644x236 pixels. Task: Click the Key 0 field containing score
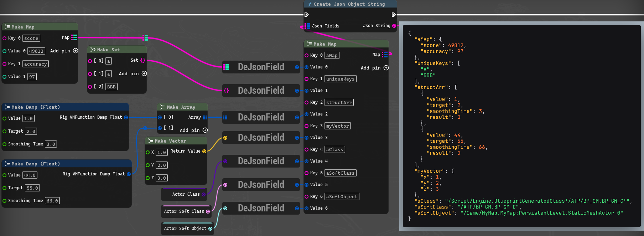tap(31, 38)
